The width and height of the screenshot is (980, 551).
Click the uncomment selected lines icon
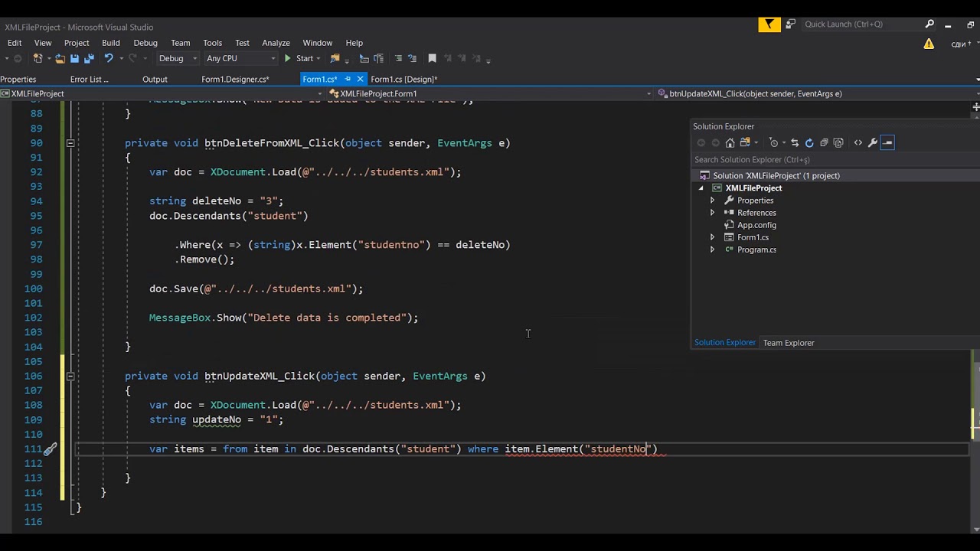412,58
